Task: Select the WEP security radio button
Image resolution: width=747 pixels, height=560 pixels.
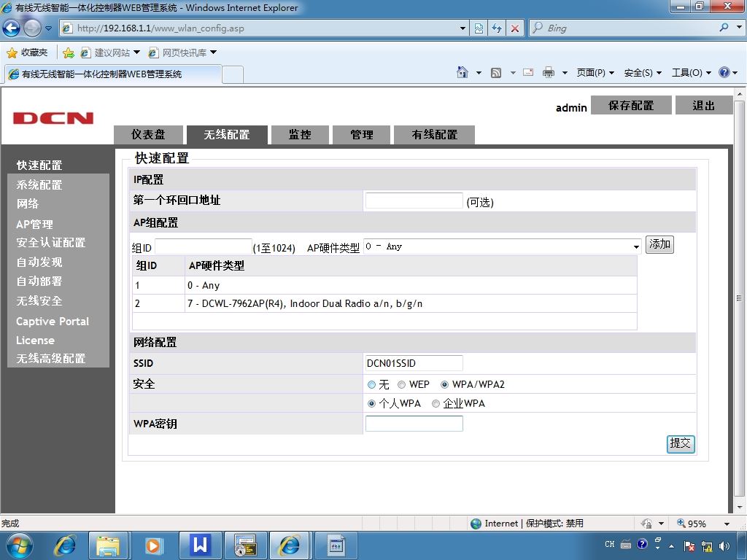Action: click(402, 384)
